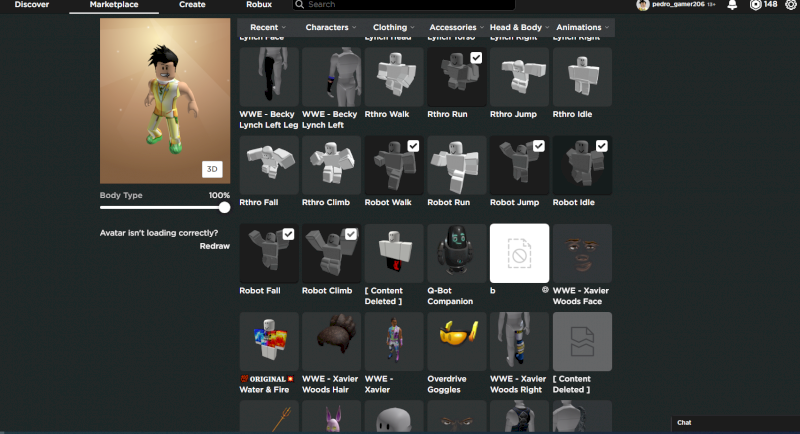800x434 pixels.
Task: Select the Overdrive Goggles accessory
Action: pos(456,341)
